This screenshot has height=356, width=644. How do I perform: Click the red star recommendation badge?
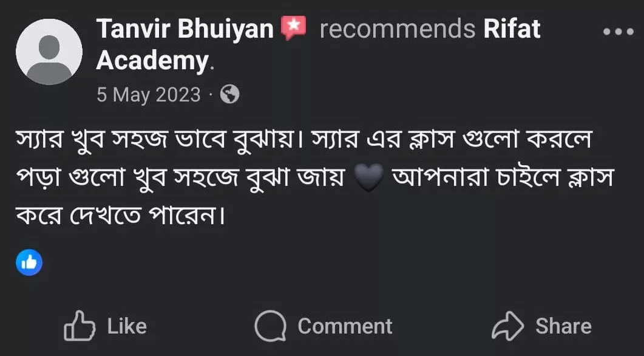293,28
